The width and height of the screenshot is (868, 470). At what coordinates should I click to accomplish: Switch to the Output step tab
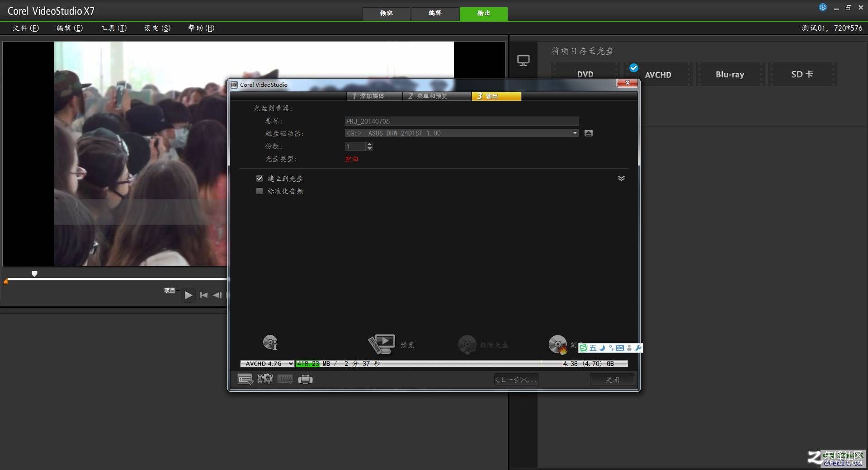pos(484,14)
